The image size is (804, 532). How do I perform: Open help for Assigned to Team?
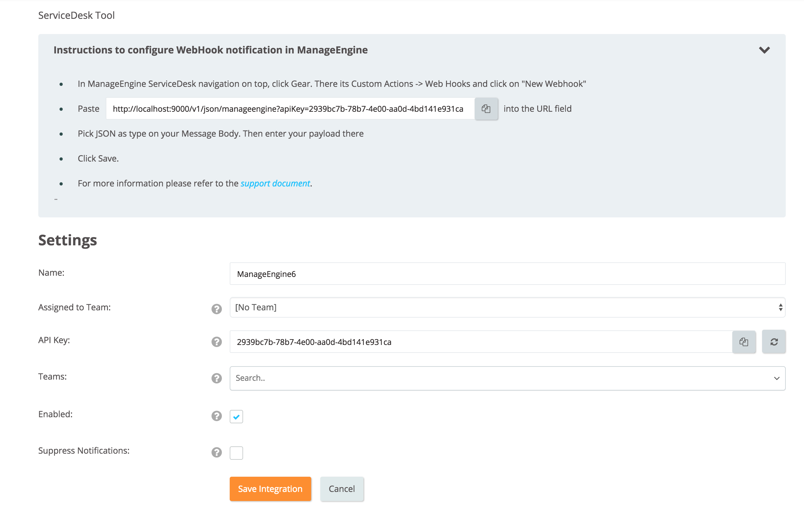[x=217, y=309]
